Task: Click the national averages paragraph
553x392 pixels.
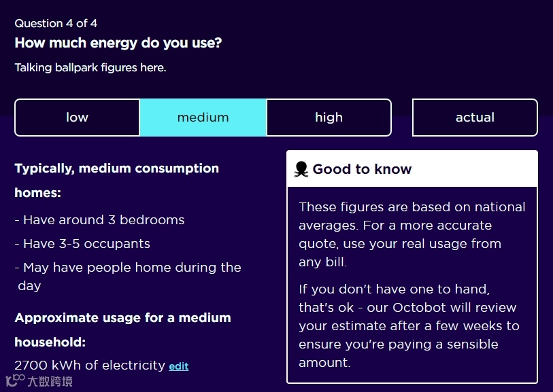Action: tap(412, 234)
